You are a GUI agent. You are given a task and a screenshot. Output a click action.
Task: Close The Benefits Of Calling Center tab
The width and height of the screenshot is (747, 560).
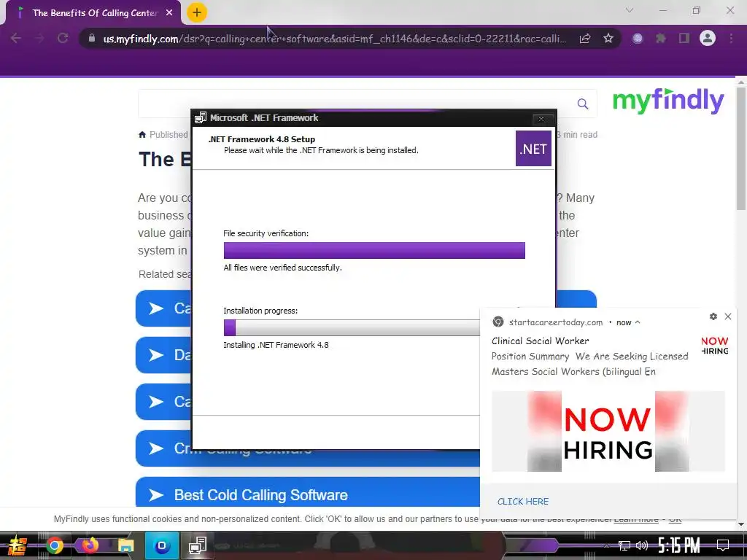click(x=169, y=13)
